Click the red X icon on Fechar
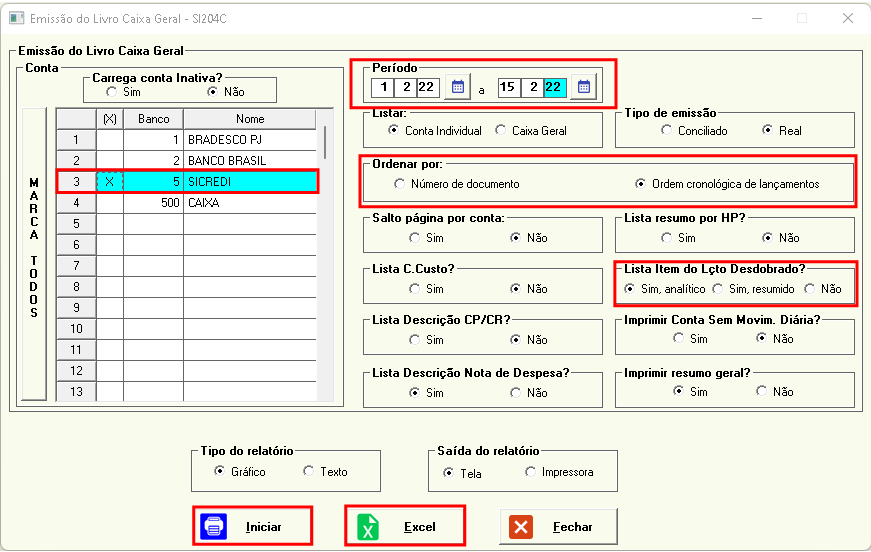 pos(521,526)
